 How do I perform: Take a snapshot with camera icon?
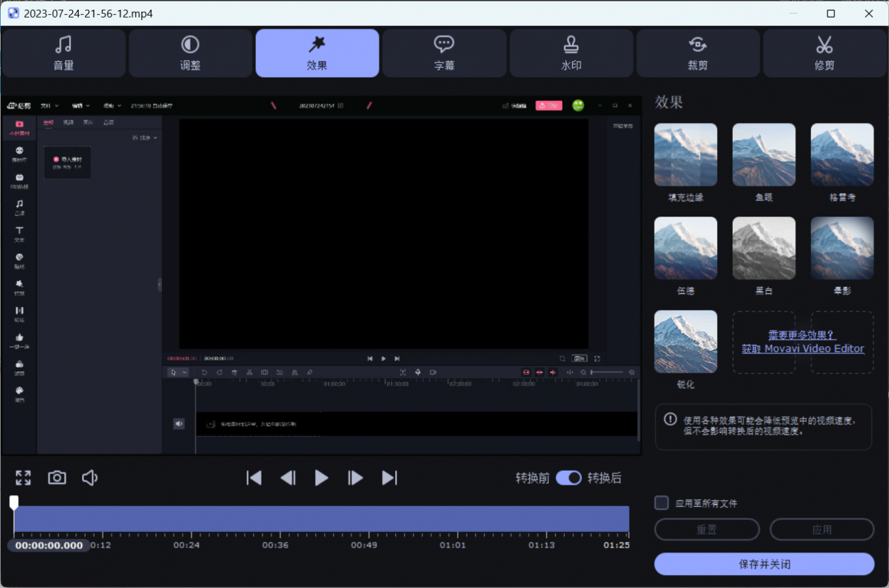coord(57,478)
